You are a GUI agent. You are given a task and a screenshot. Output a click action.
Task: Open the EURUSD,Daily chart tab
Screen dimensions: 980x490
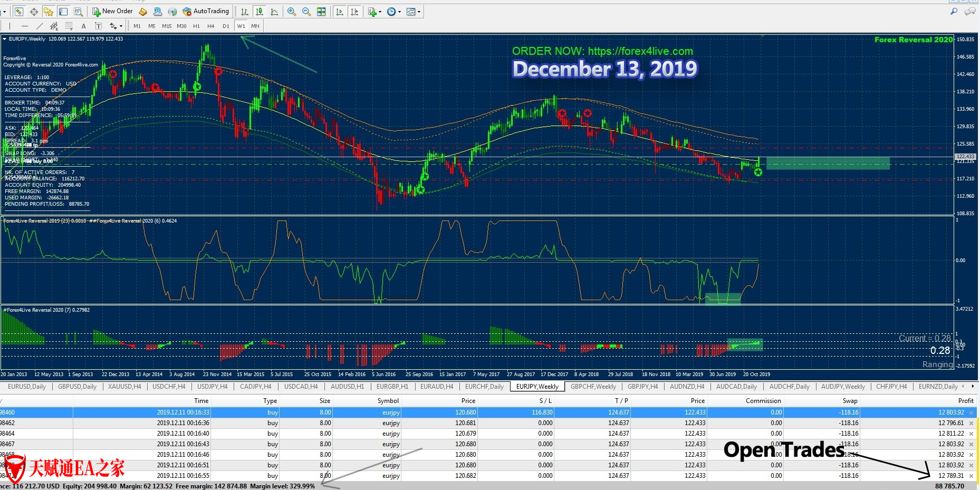pyautogui.click(x=27, y=387)
